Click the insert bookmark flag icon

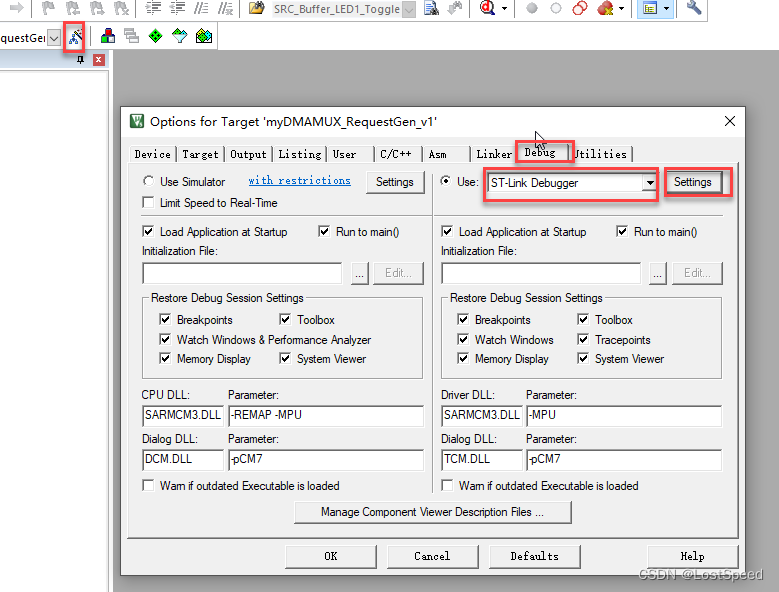point(48,7)
